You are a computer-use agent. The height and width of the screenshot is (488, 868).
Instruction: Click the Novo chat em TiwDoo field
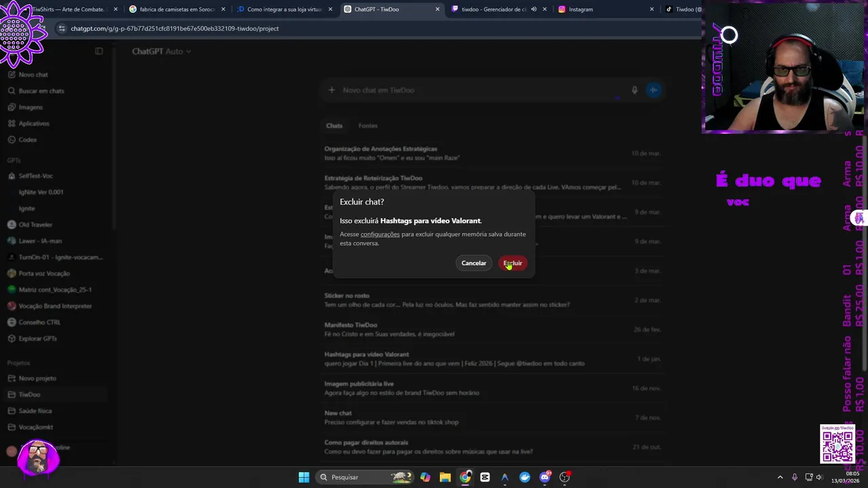pyautogui.click(x=481, y=90)
